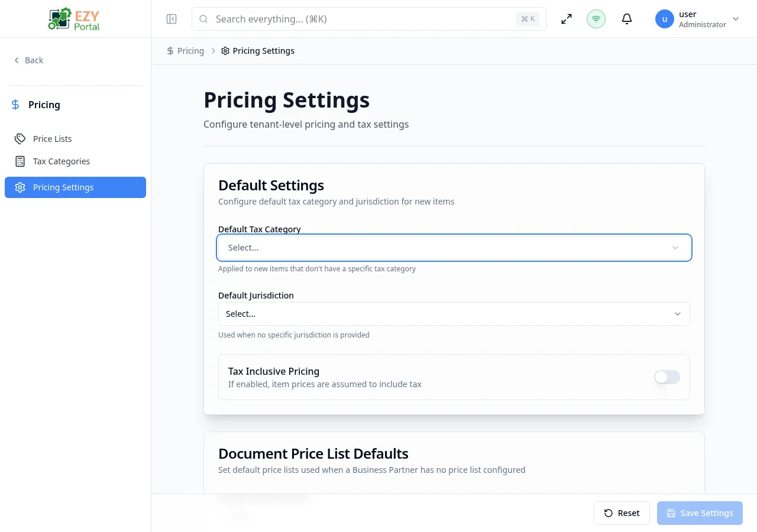This screenshot has height=532, width=757.
Task: Click the gear icon beside Pricing Settings breadcrumb
Action: coord(225,51)
